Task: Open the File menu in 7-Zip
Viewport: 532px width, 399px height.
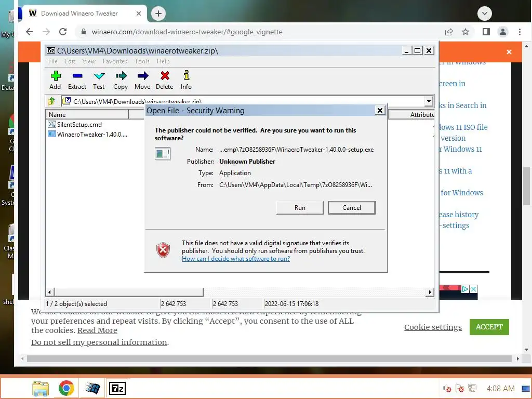Action: [x=53, y=61]
